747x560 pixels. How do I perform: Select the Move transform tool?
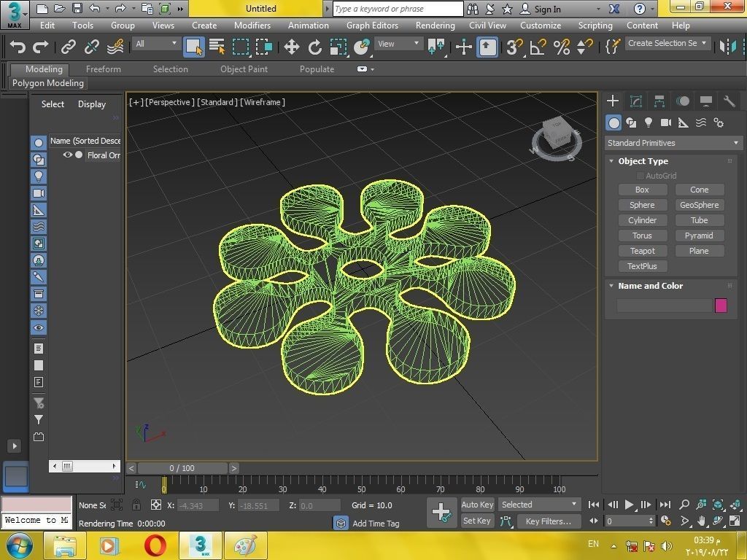coord(291,47)
